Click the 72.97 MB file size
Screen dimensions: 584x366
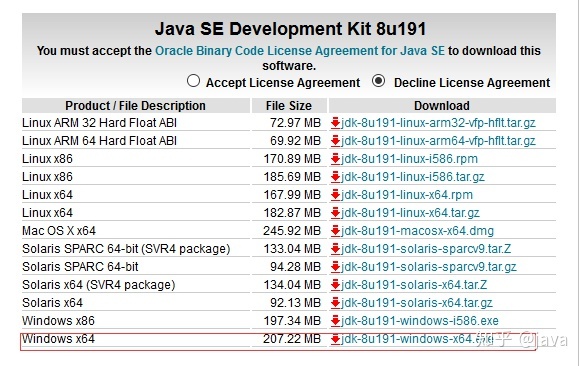[295, 123]
